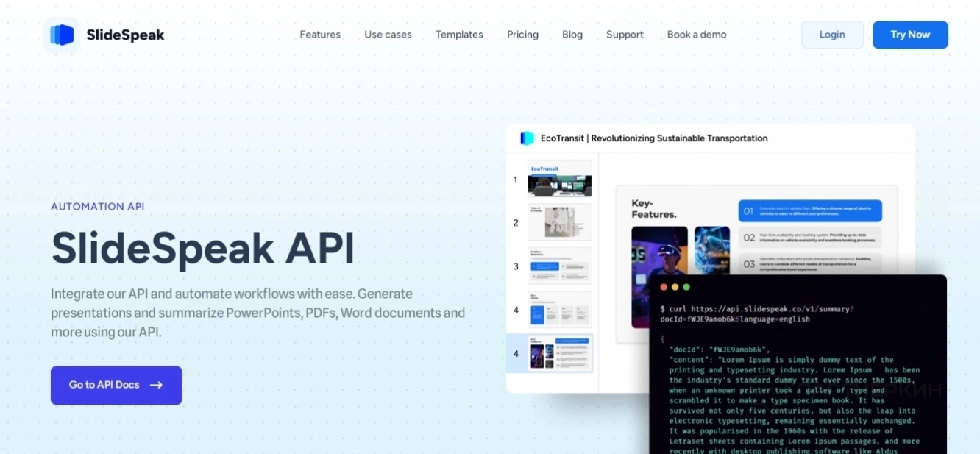Click the yellow terminal window dot

click(x=675, y=287)
